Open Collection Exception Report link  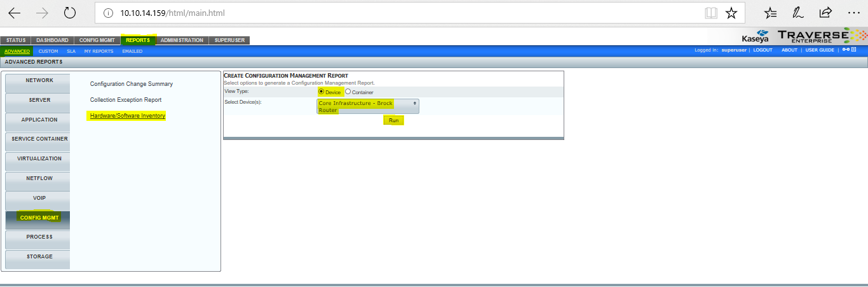click(126, 100)
